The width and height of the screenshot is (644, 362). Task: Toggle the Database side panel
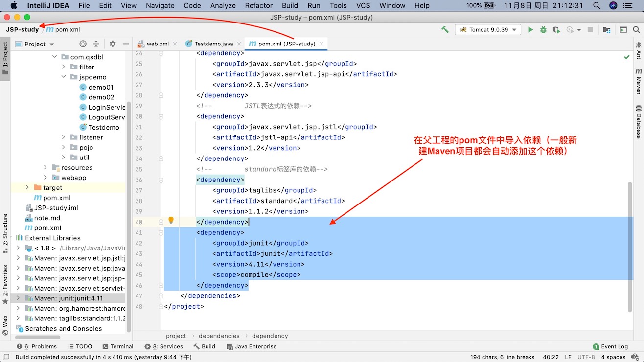(639, 121)
